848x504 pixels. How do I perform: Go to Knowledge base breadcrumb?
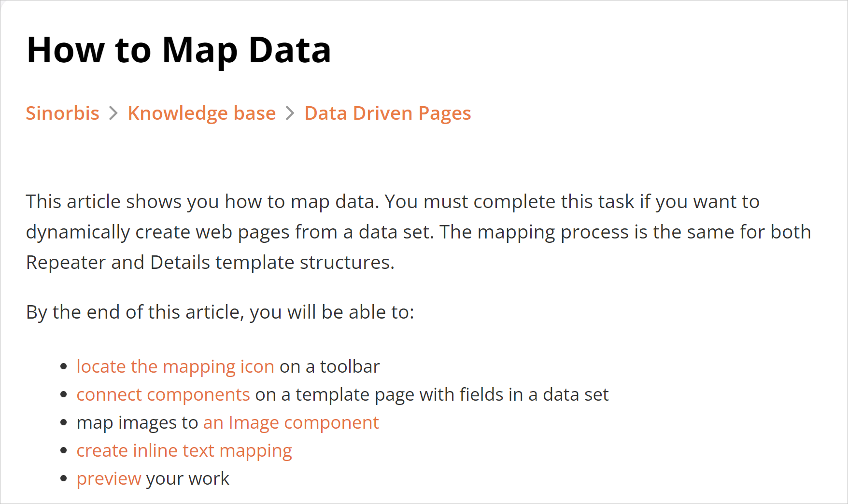(x=201, y=113)
